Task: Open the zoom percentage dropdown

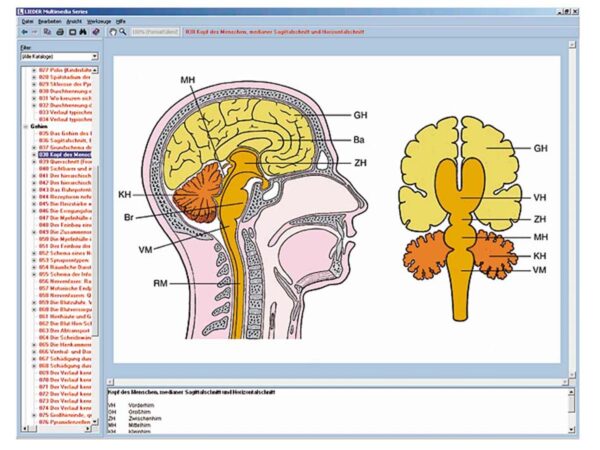Action: pos(155,32)
